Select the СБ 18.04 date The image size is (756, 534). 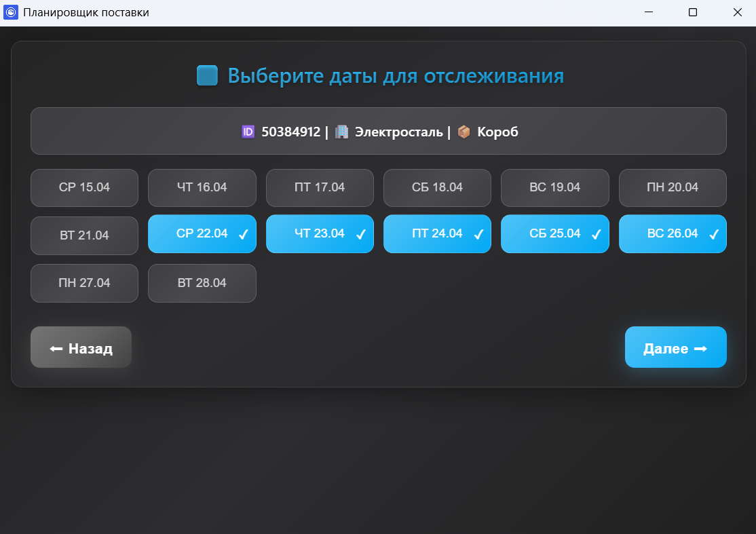pos(437,187)
